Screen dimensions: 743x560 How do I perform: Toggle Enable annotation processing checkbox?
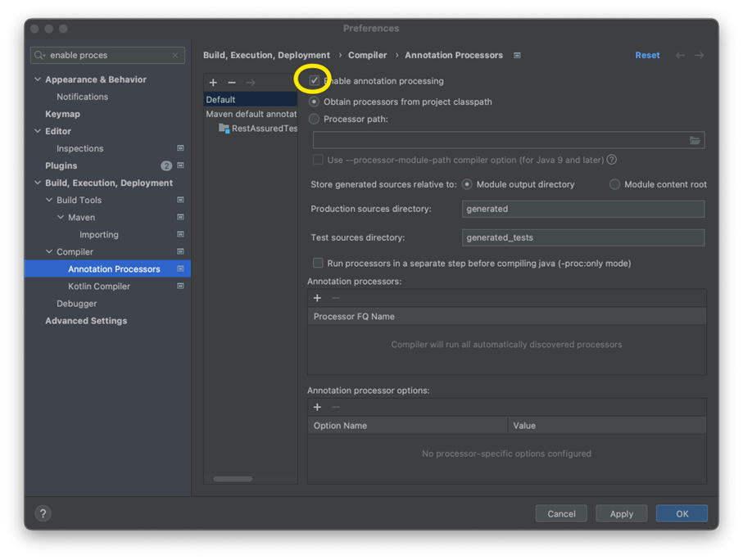[315, 81]
